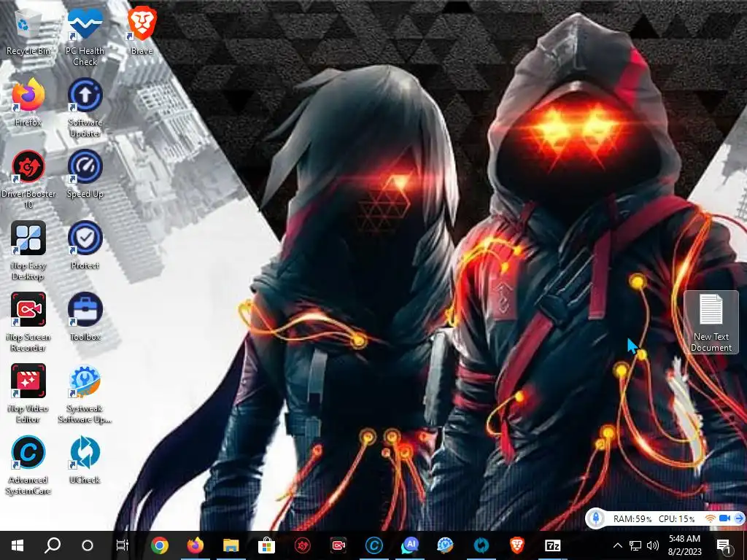The height and width of the screenshot is (560, 747).
Task: Select the Speed Up desktop icon
Action: click(85, 174)
